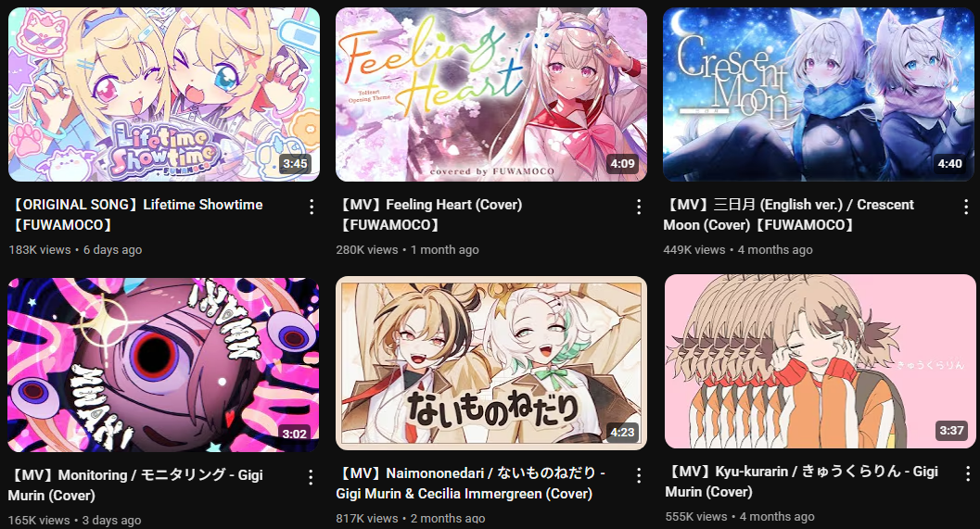Open three-dot menu for Crescent Moon cover
The width and height of the screenshot is (980, 529).
pos(966,207)
